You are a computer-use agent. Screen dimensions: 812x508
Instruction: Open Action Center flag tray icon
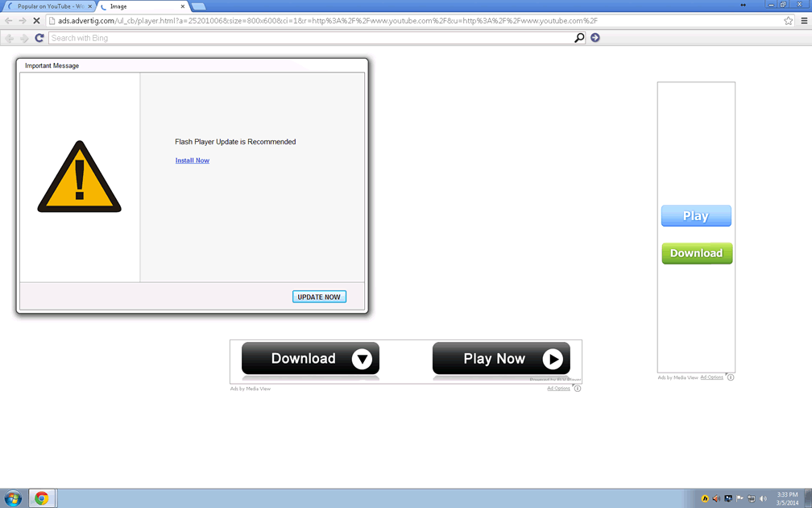pyautogui.click(x=739, y=498)
